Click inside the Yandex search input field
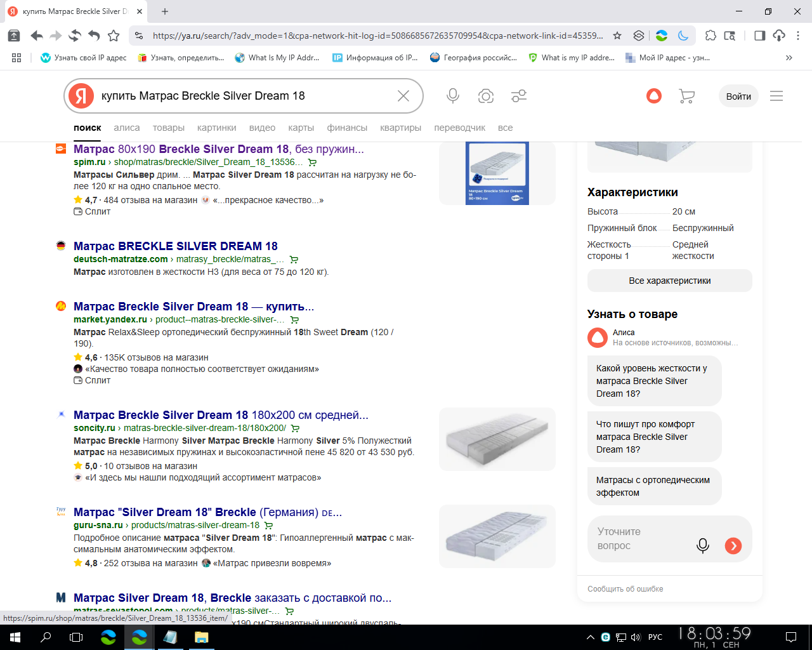 click(x=244, y=96)
